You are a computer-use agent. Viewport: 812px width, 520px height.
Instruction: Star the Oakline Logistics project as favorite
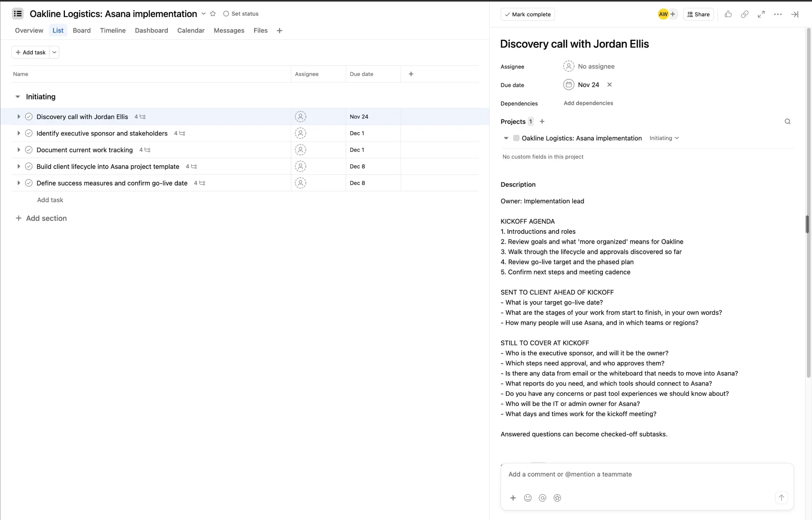click(x=213, y=14)
